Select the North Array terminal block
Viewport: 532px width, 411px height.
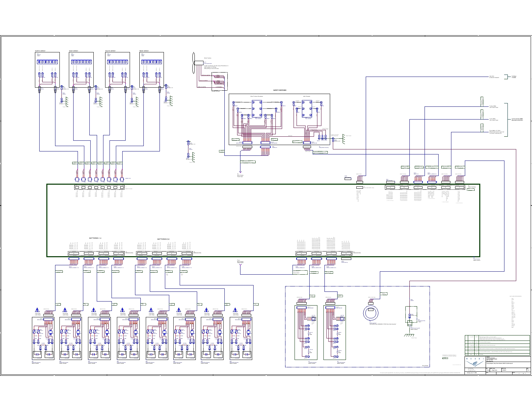pyautogui.click(x=47, y=62)
